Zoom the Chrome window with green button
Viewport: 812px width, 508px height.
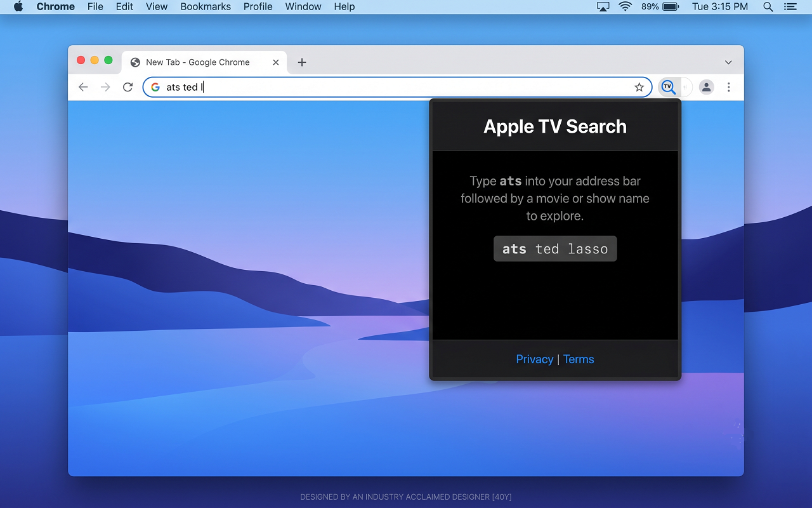tap(108, 60)
